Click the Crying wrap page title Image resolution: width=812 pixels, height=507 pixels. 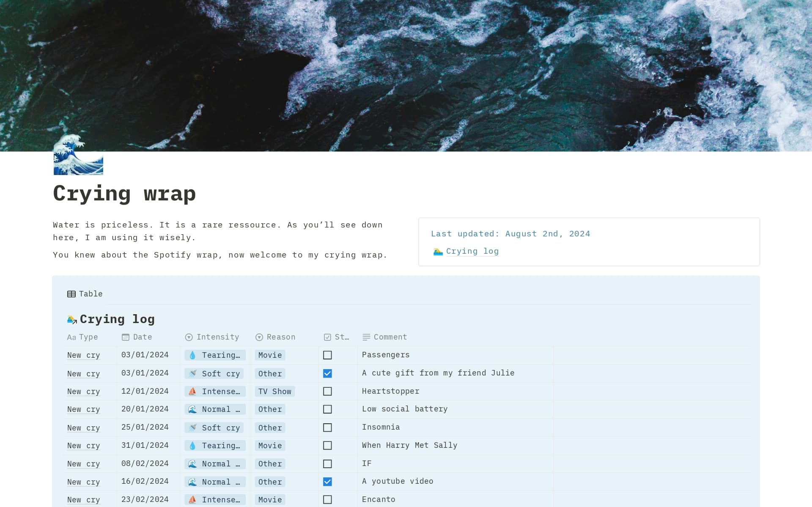click(x=124, y=194)
